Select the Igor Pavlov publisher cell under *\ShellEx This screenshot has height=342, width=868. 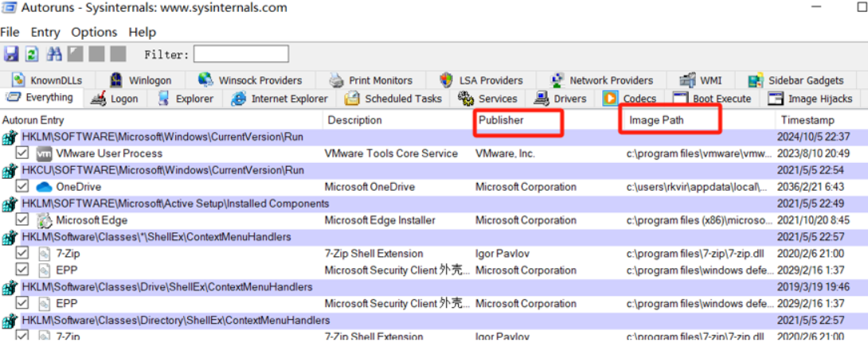coord(502,254)
